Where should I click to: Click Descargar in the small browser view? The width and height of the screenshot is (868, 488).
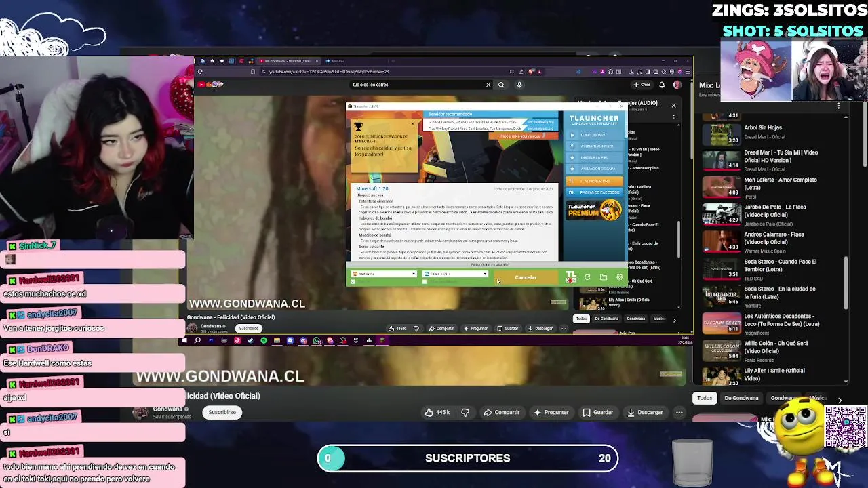(x=540, y=329)
